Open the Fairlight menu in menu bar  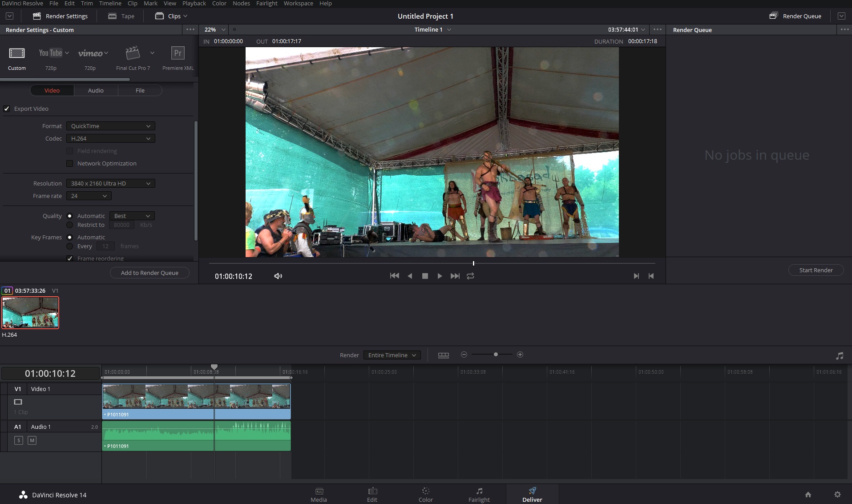[x=267, y=4]
